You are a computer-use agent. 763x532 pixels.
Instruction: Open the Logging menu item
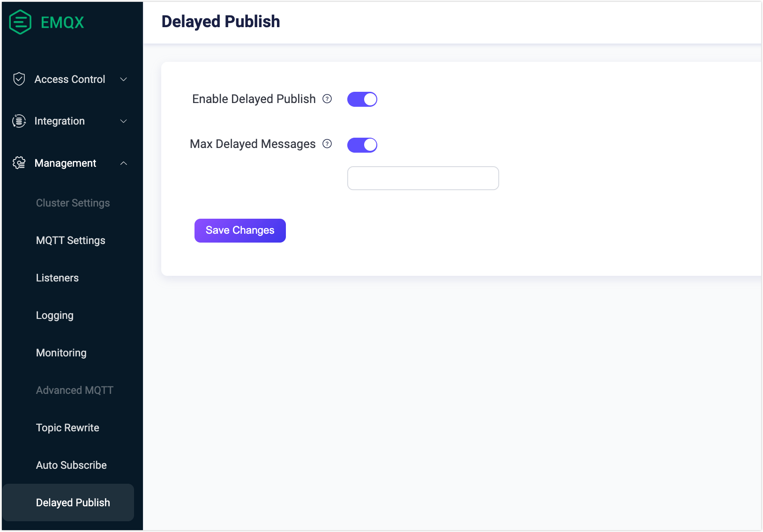tap(55, 315)
